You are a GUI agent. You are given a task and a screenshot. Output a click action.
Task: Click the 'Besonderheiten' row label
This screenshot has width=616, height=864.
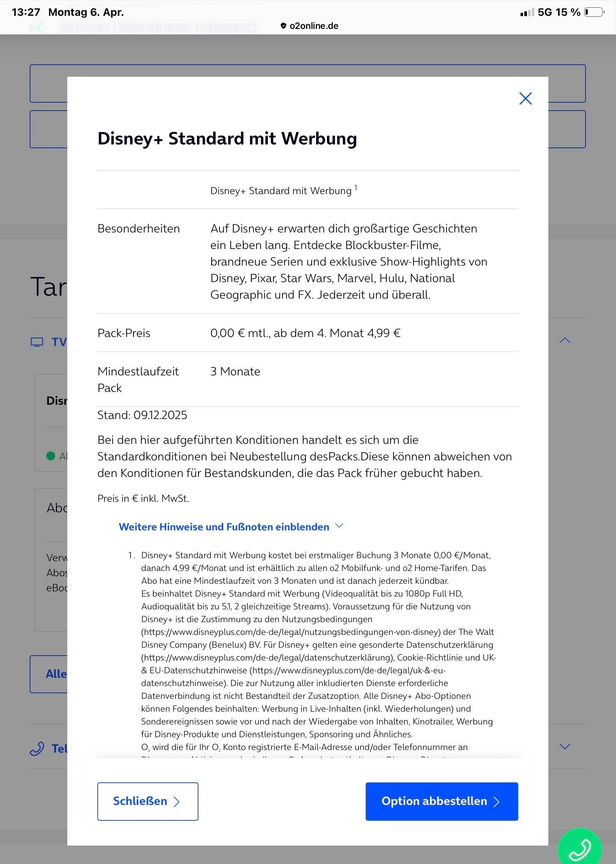tap(138, 229)
